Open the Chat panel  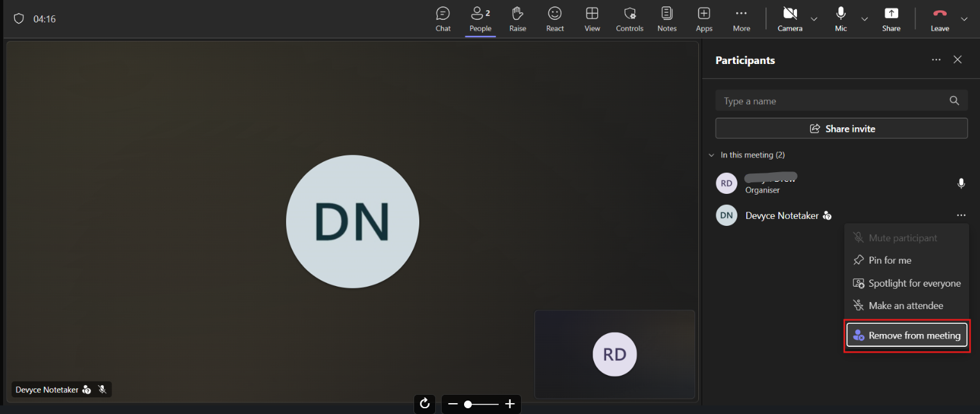443,19
